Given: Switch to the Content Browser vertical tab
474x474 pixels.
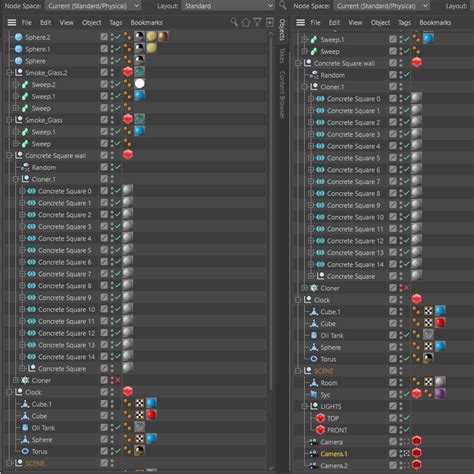Looking at the screenshot, I should tap(282, 95).
